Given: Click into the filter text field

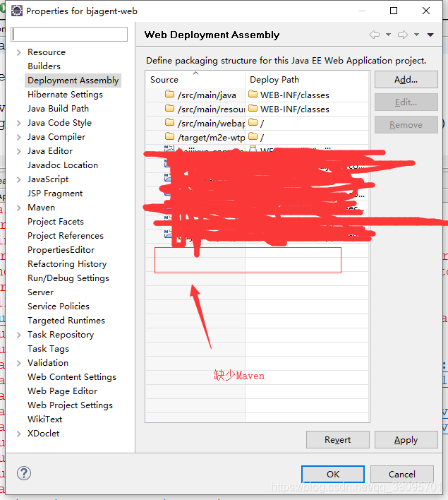Looking at the screenshot, I should point(69,34).
